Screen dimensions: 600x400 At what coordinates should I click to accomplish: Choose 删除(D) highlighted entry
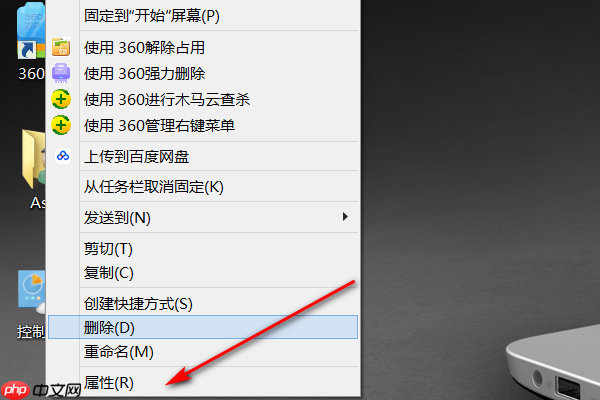point(203,327)
